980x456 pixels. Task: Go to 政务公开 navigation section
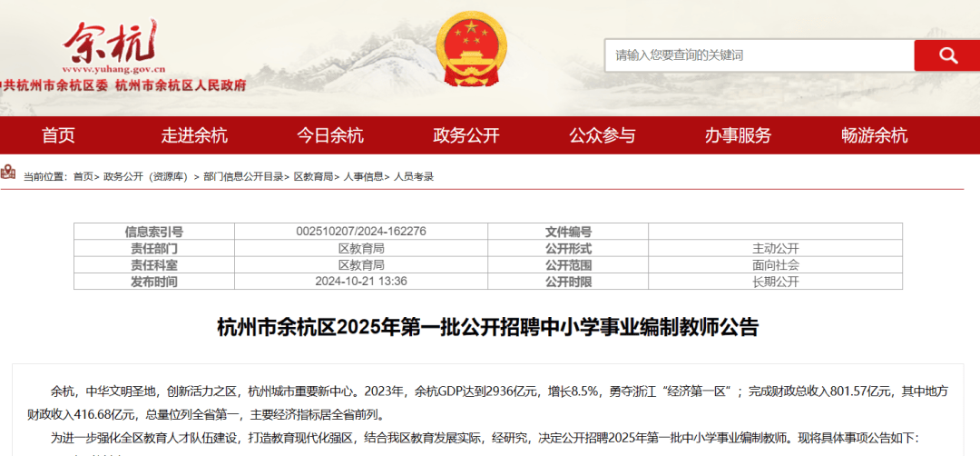466,136
